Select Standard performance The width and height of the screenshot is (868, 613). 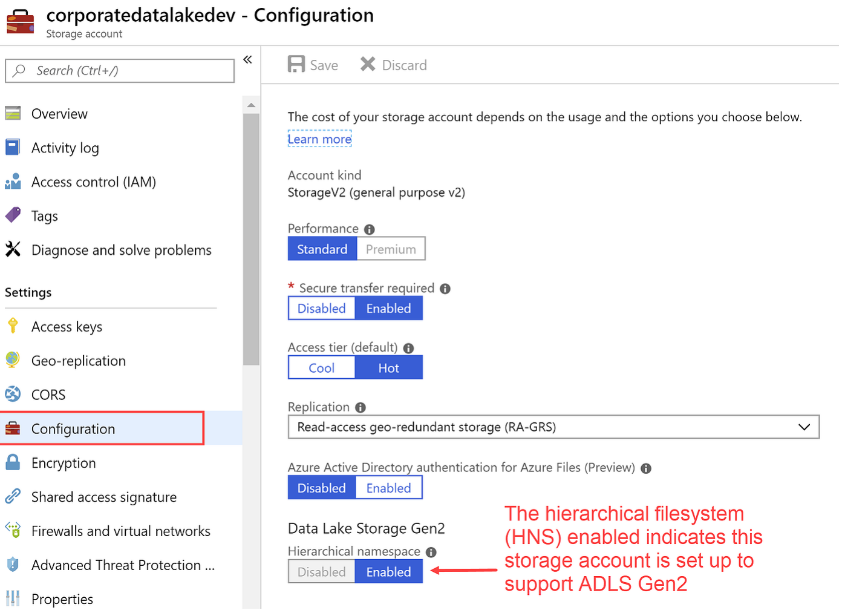click(x=322, y=249)
